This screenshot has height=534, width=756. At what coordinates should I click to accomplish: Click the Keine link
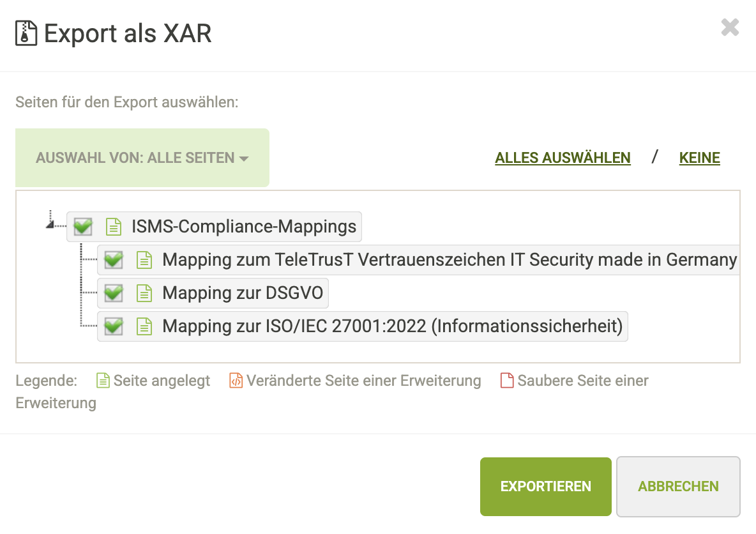(x=699, y=158)
